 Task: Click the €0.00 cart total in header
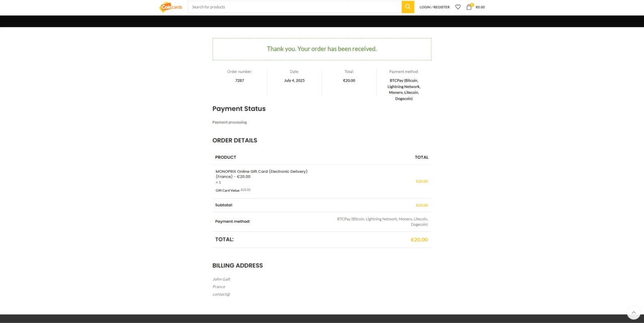click(x=480, y=7)
